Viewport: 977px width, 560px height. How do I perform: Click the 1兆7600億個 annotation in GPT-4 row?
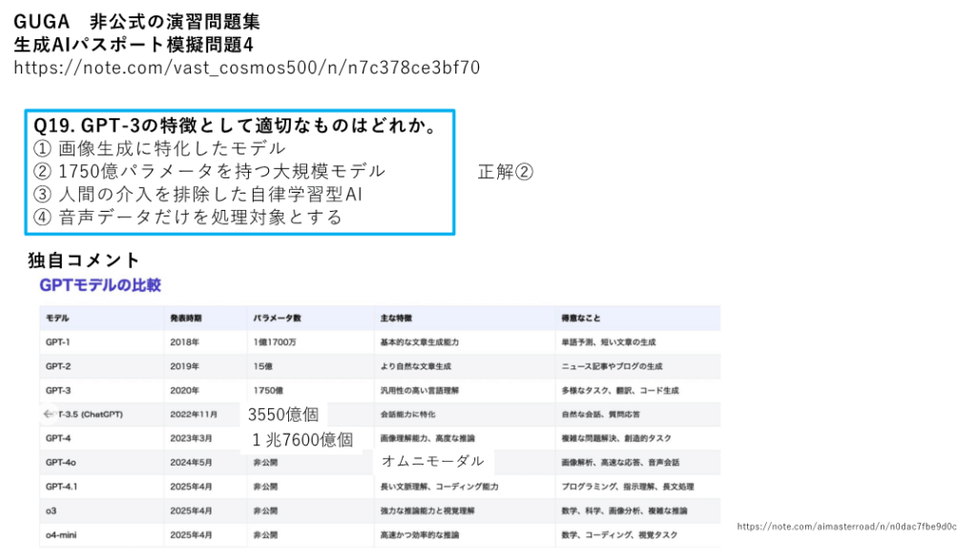(302, 440)
